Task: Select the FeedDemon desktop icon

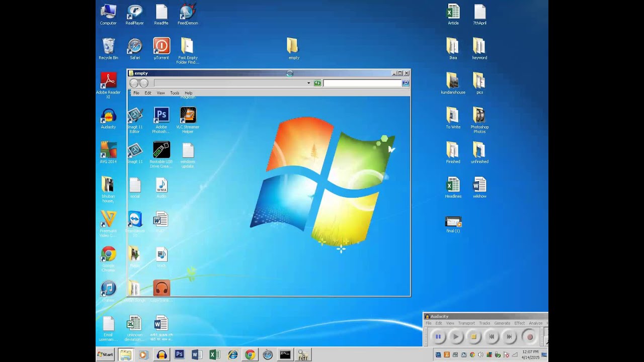Action: pos(188,15)
